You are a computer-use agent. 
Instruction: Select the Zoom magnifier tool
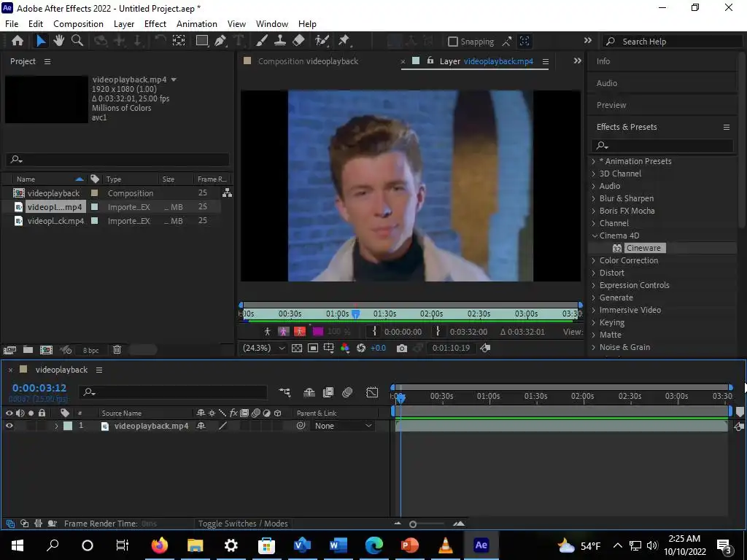point(77,41)
